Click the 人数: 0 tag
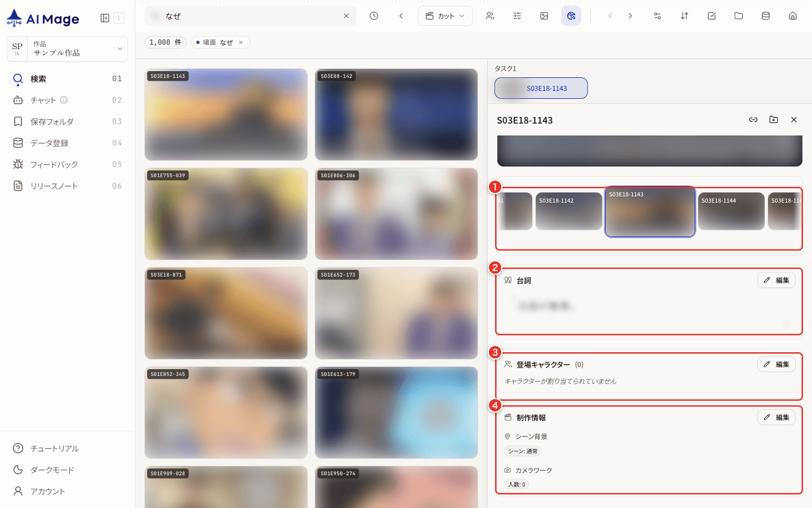This screenshot has width=812, height=508. [x=517, y=484]
